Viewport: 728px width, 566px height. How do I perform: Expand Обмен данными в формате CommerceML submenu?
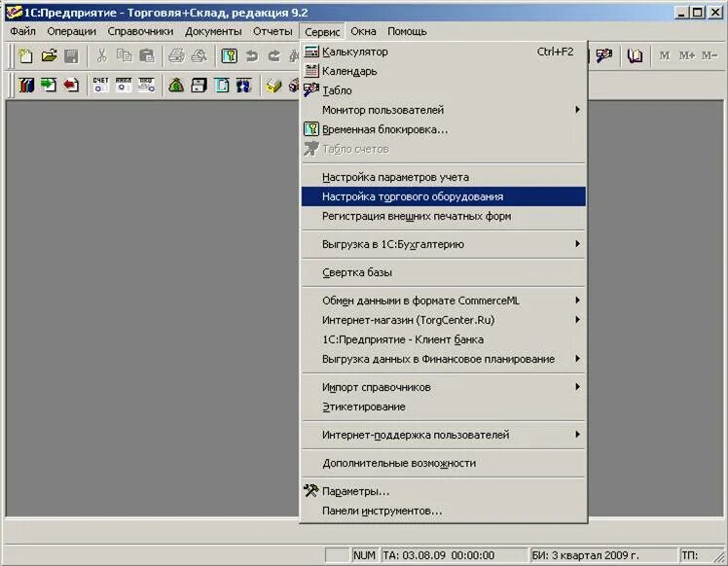pos(444,301)
